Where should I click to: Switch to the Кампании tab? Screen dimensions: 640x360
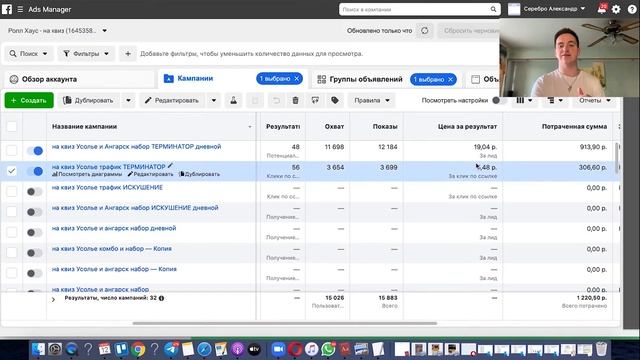pos(195,78)
